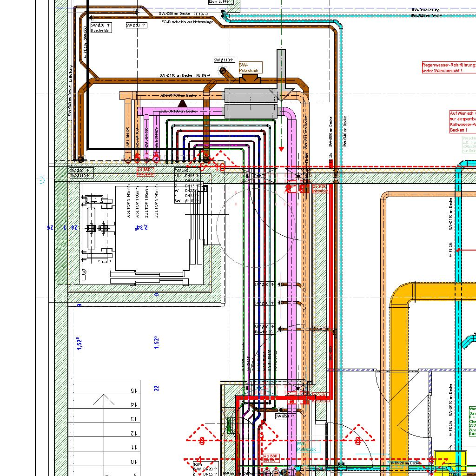Viewport: 476px width, 476px height.
Task: Click the cyan RW-Putzstück label
Action: 308,447
